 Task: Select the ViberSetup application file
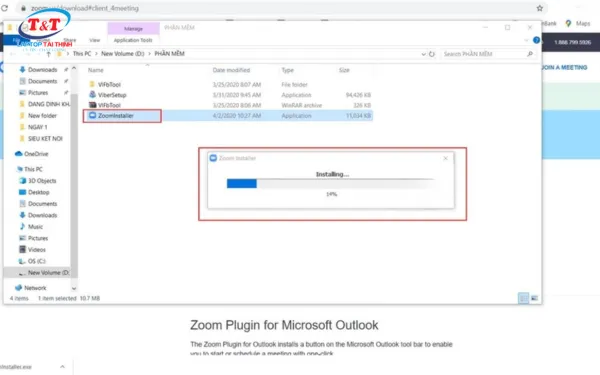(x=229, y=95)
